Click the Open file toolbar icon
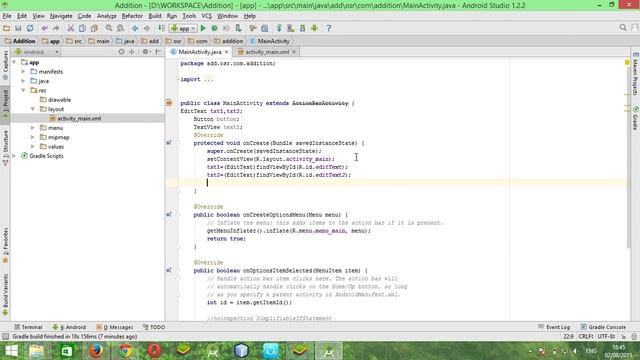This screenshot has width=640, height=360. [7, 28]
